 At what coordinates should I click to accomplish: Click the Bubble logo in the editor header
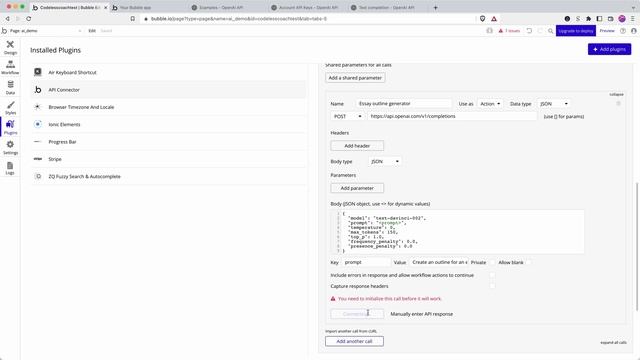[4, 31]
